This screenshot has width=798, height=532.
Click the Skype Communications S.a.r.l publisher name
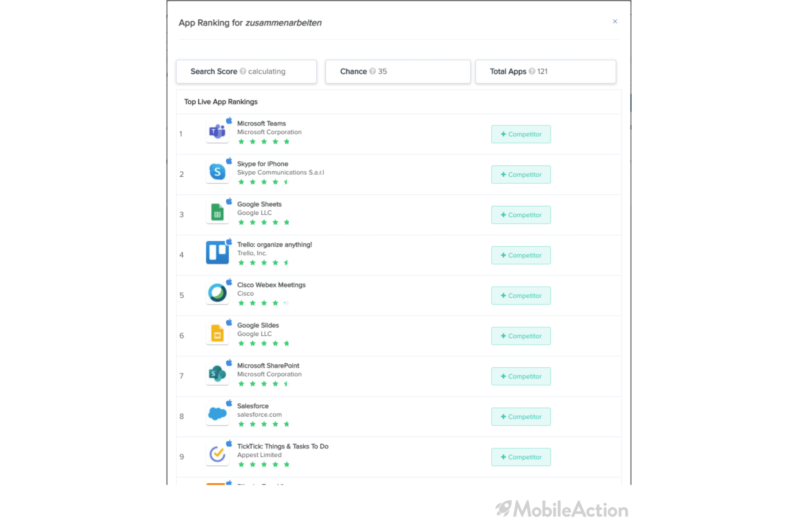click(281, 173)
